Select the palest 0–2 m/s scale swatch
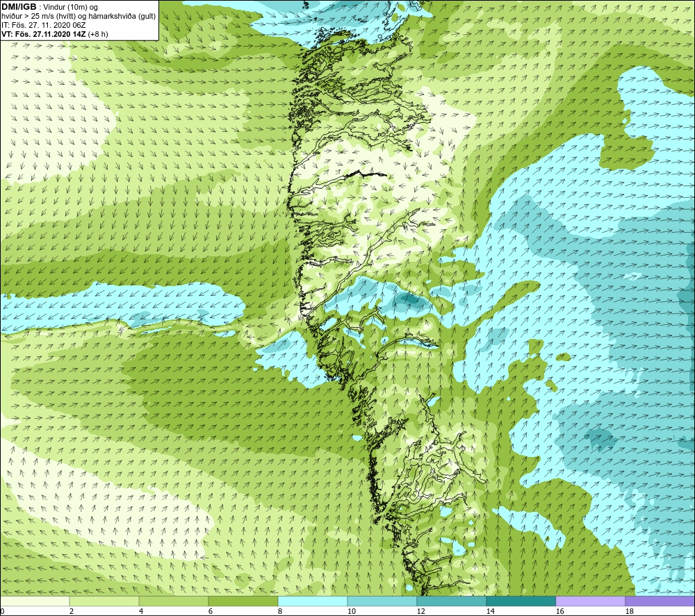The height and width of the screenshot is (616, 695). (35, 601)
